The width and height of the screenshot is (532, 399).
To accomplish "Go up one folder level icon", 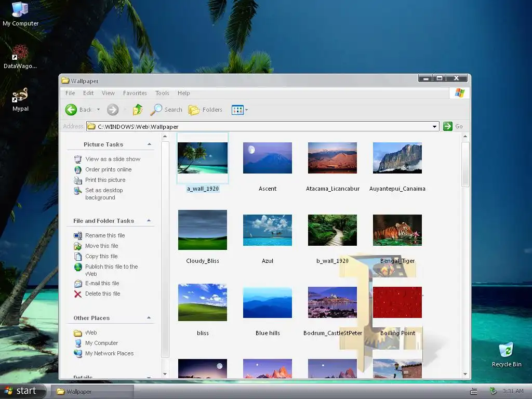I will pos(137,110).
